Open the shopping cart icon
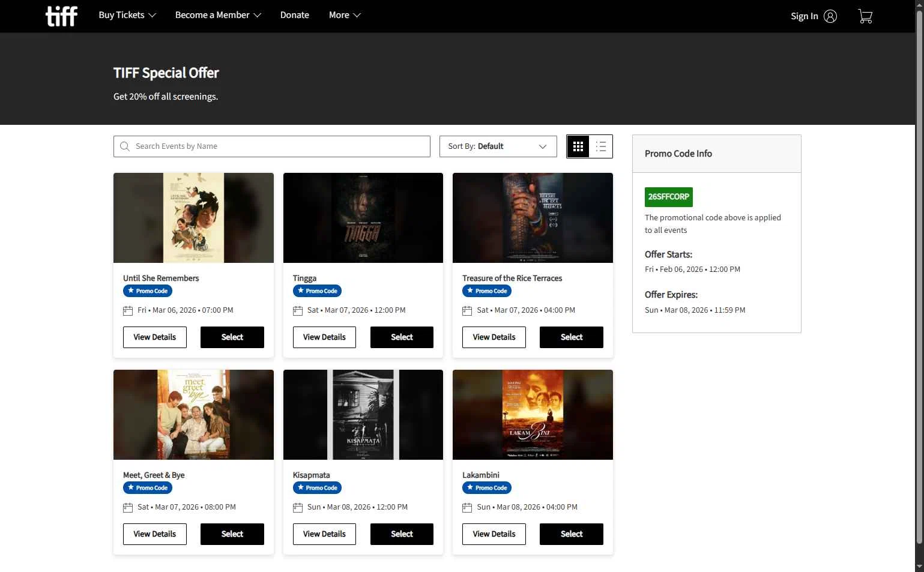 [865, 16]
